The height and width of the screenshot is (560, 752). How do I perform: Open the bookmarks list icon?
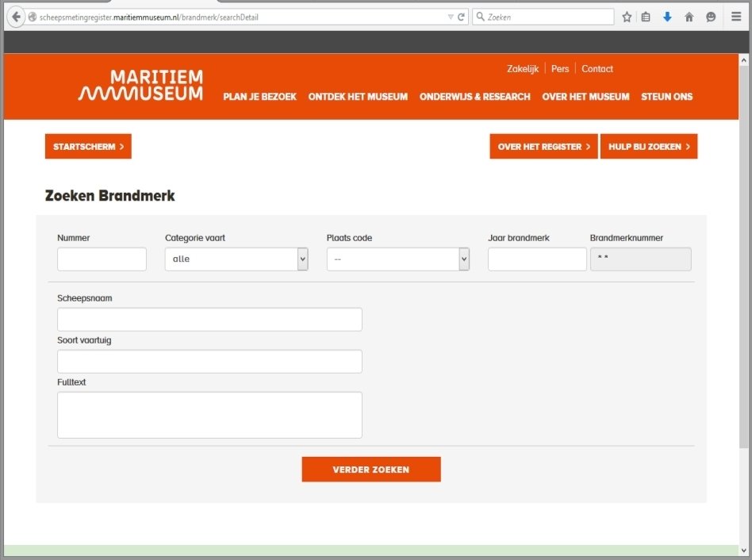click(646, 17)
